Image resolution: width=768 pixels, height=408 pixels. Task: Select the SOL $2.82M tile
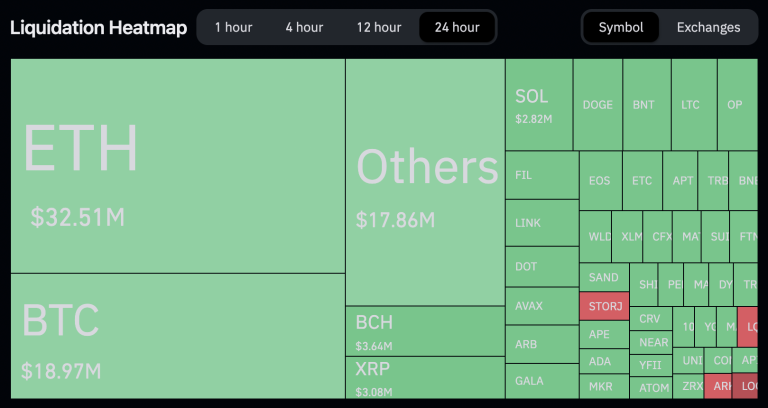click(538, 105)
